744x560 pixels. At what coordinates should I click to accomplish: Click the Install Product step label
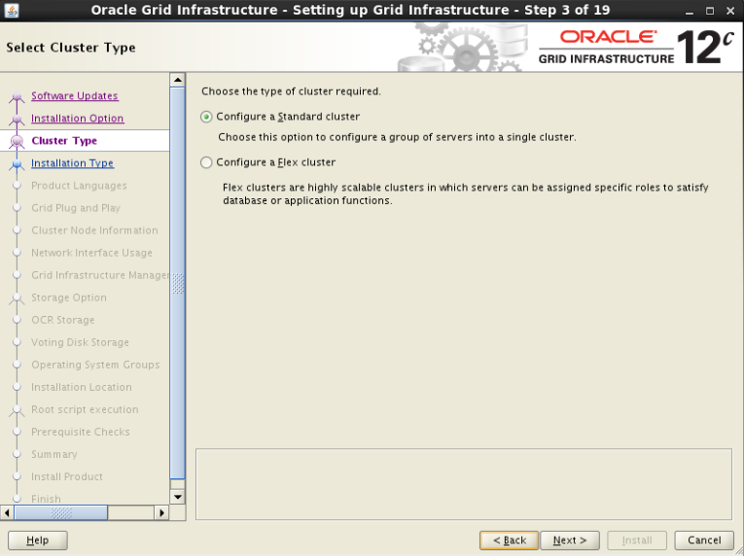[x=66, y=476]
